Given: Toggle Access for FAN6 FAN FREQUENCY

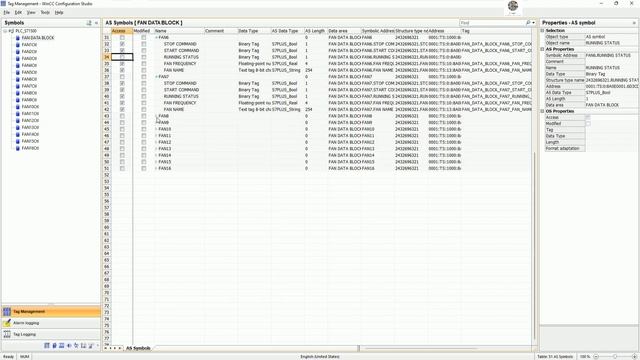Looking at the screenshot, I should coord(122,64).
